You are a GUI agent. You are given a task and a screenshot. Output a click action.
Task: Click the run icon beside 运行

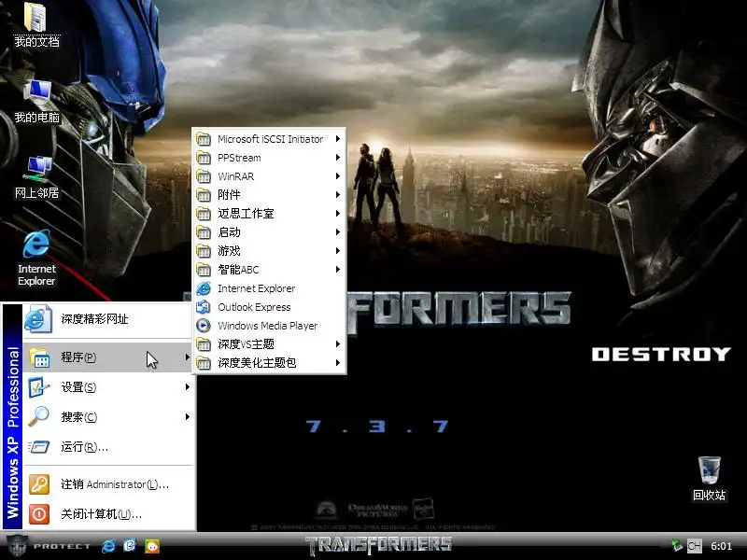[x=39, y=447]
